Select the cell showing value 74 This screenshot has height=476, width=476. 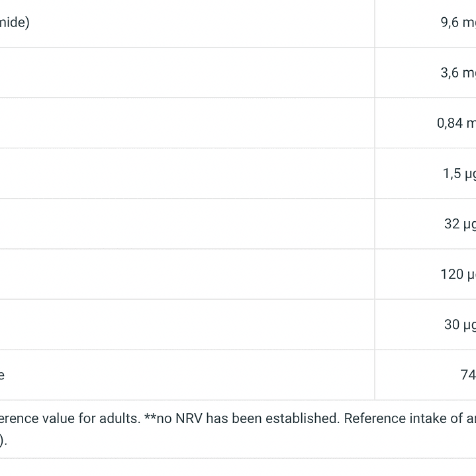[x=467, y=375]
